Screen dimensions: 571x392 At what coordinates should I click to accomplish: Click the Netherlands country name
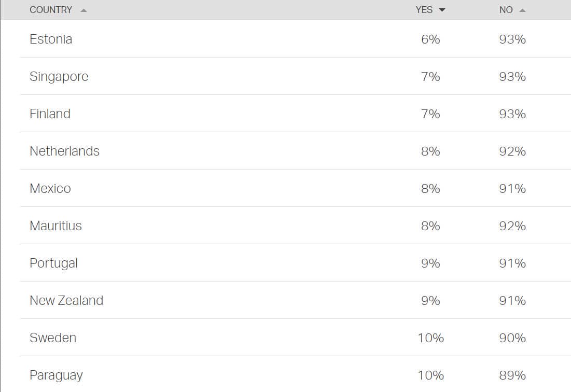pyautogui.click(x=64, y=151)
